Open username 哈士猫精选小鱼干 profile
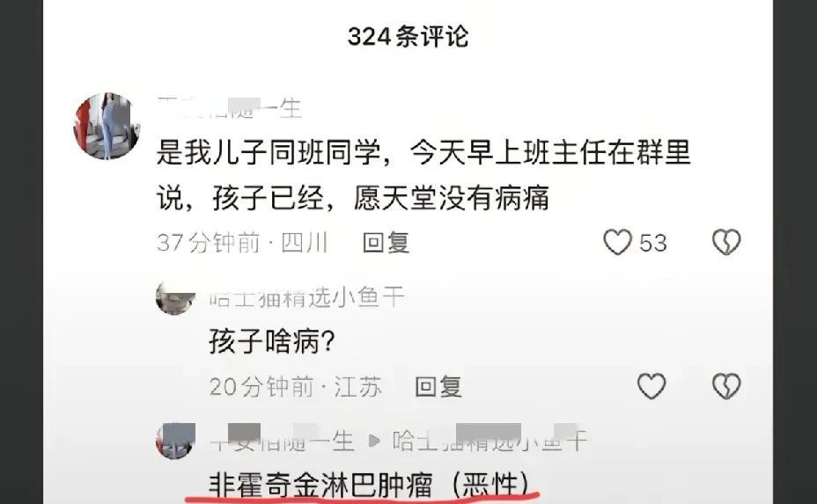The height and width of the screenshot is (504, 817). [x=307, y=297]
